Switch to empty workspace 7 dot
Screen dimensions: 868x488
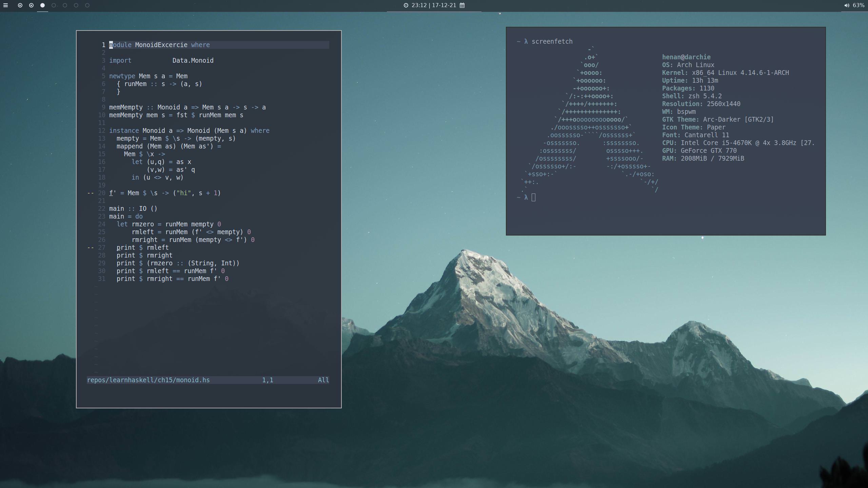87,5
